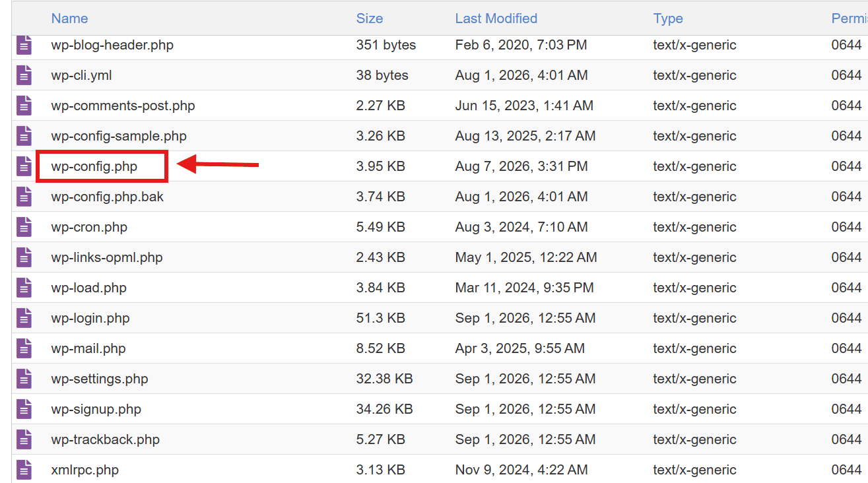Select the wp-config.php file name
Image resolution: width=868 pixels, height=483 pixels.
click(x=94, y=166)
